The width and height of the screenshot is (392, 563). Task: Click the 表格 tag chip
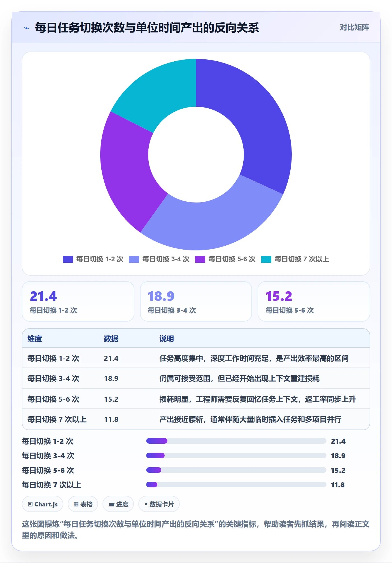tap(83, 504)
